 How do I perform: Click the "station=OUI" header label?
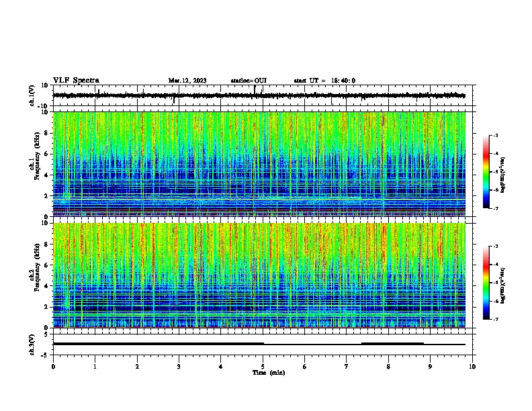click(249, 81)
